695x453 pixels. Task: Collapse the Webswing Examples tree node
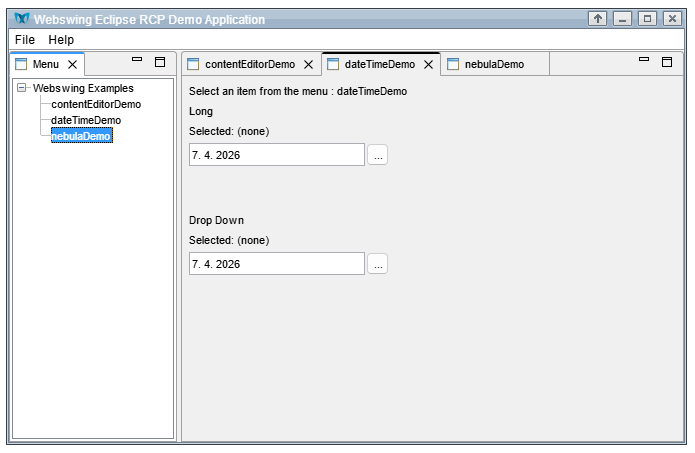click(x=22, y=89)
